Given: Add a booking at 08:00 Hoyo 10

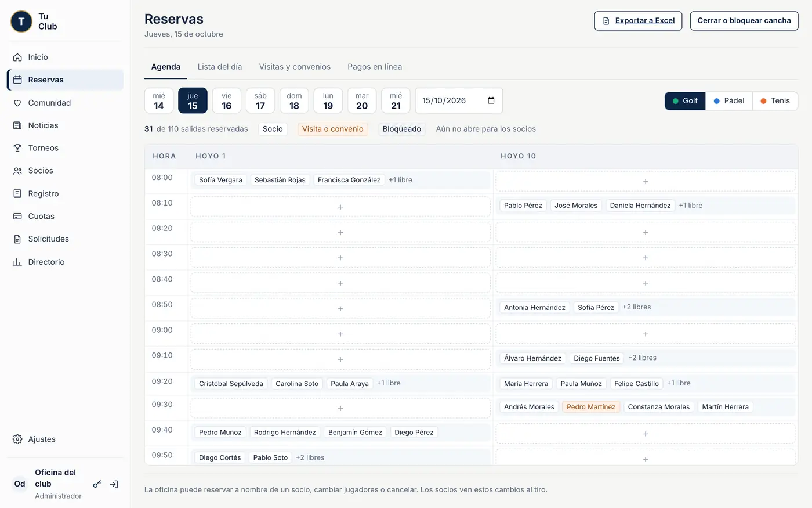Looking at the screenshot, I should (646, 181).
